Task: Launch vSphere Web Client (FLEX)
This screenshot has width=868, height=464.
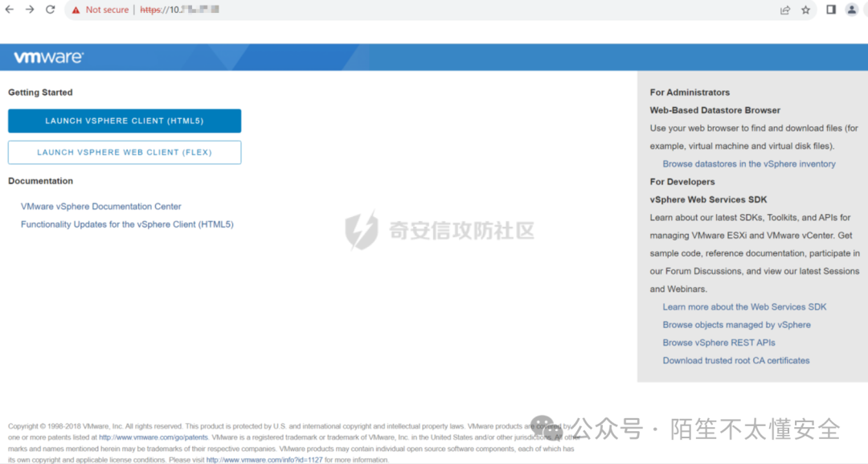Action: (125, 152)
